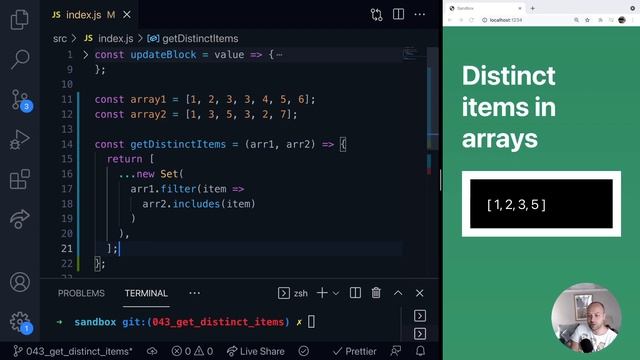Open the browser profile avatar
Viewport: 640px width, 360px height.
[x=622, y=20]
